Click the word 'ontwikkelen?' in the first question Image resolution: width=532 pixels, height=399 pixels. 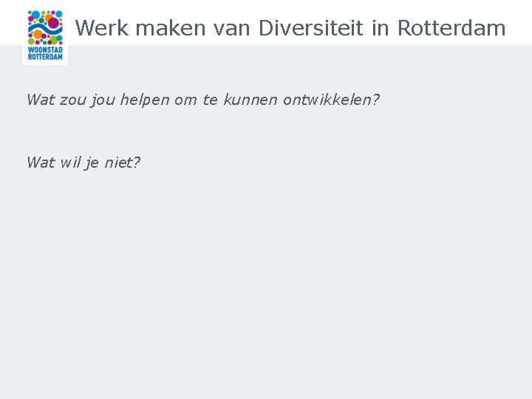point(331,100)
